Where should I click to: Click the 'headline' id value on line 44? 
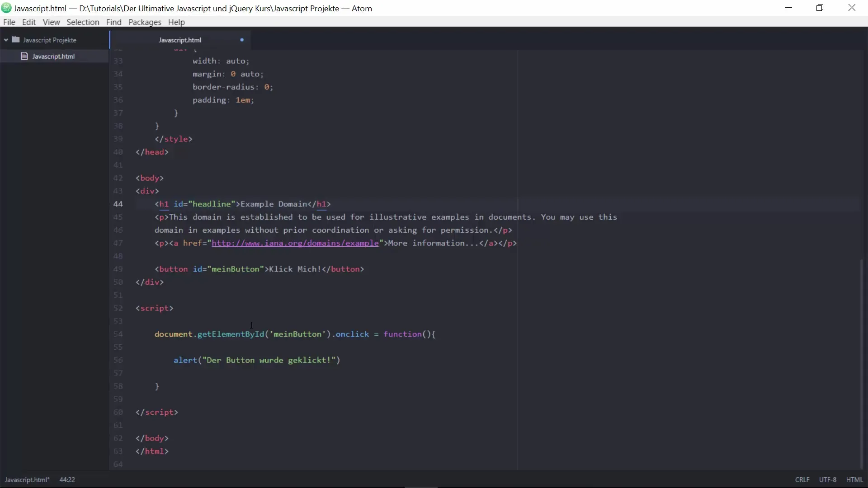click(x=212, y=204)
